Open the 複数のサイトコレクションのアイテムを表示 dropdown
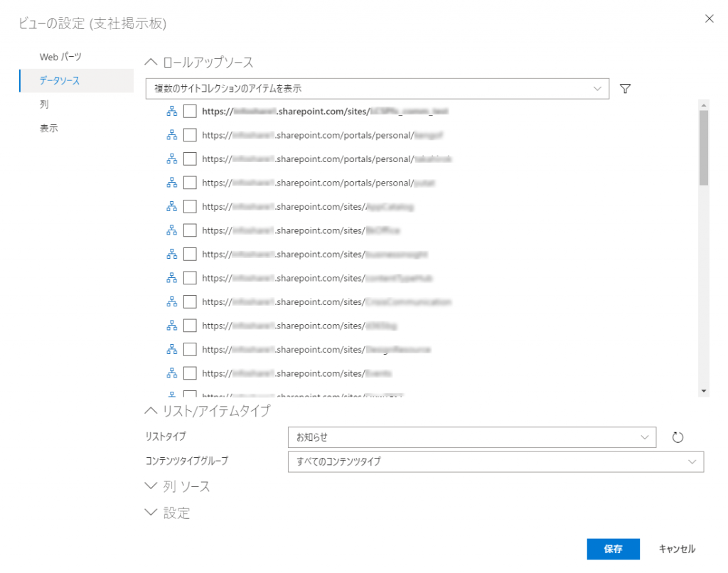The width and height of the screenshot is (728, 573). (x=376, y=89)
